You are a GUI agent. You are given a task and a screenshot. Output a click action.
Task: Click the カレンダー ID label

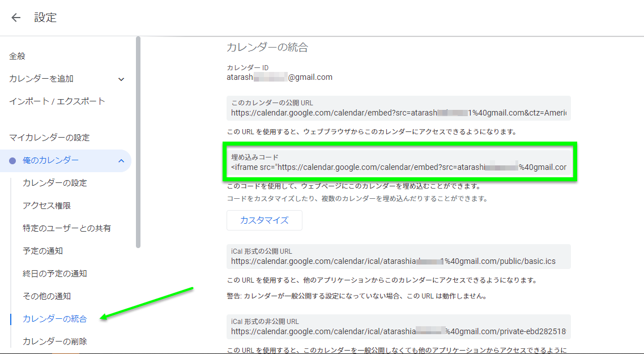(248, 68)
